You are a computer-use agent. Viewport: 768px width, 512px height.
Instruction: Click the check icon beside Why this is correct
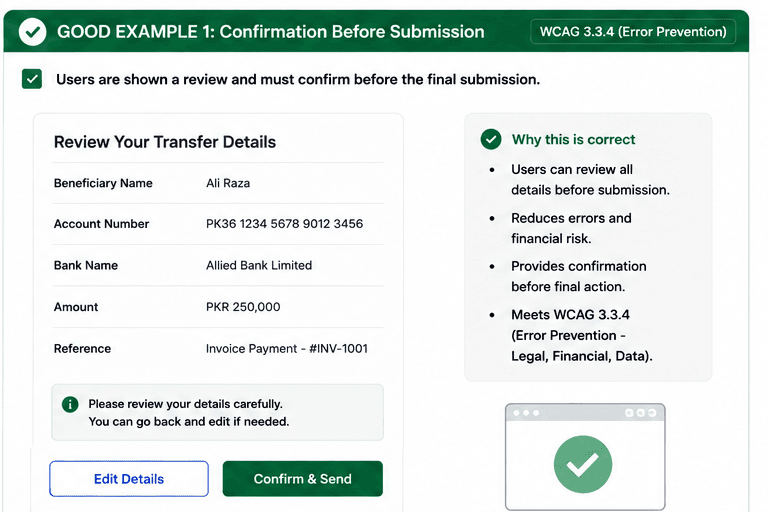[x=491, y=139]
